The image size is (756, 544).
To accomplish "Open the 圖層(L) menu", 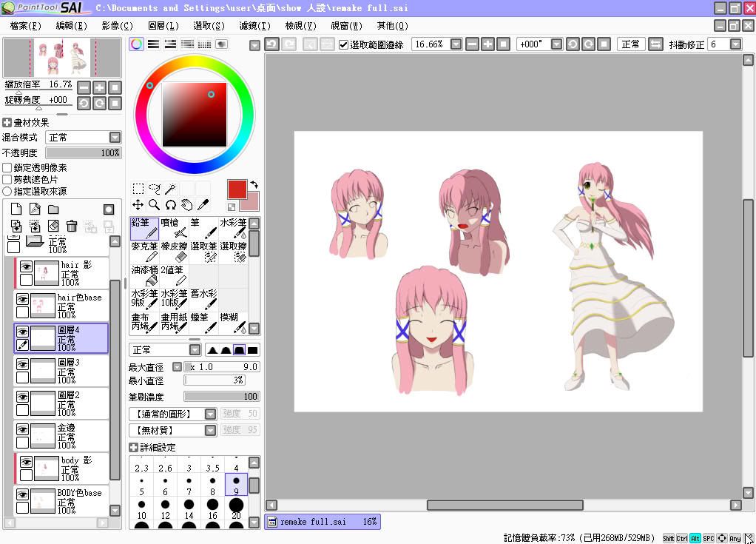I will click(163, 26).
